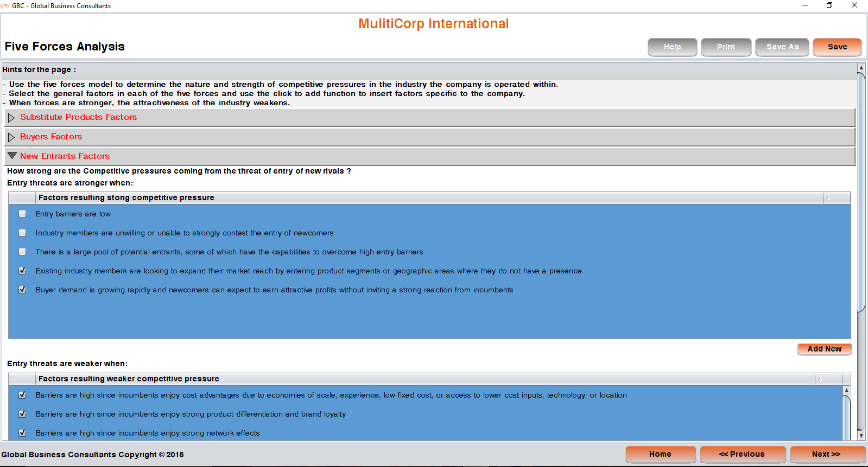This screenshot has width=868, height=467.
Task: Click weaker factors list scrollbar up arrow
Action: [x=846, y=391]
